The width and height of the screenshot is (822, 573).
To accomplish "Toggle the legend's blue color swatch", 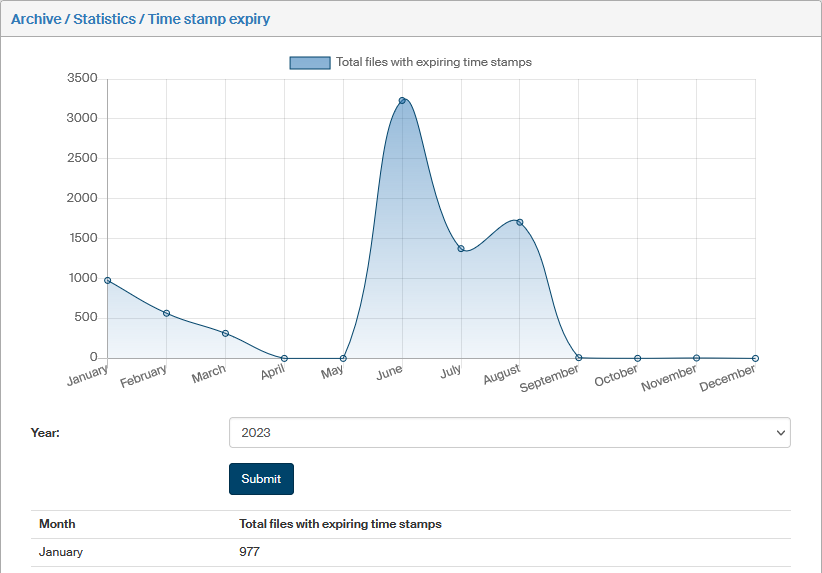I will (310, 62).
